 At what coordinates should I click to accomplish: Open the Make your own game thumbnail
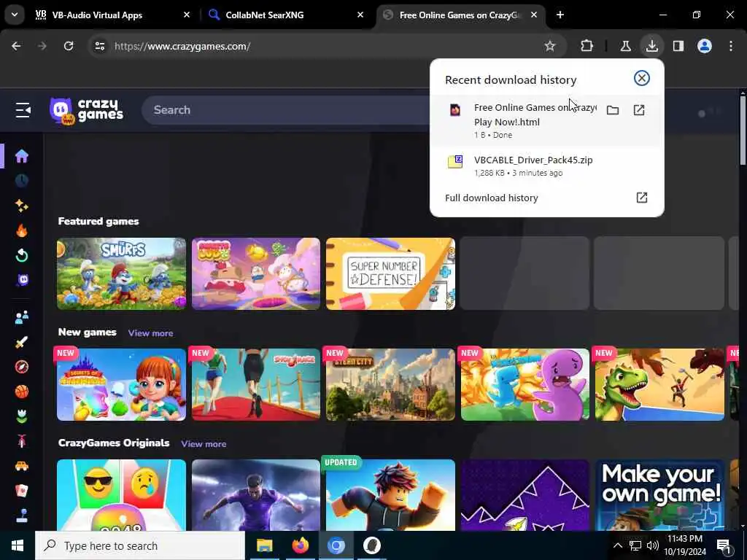[x=659, y=495]
